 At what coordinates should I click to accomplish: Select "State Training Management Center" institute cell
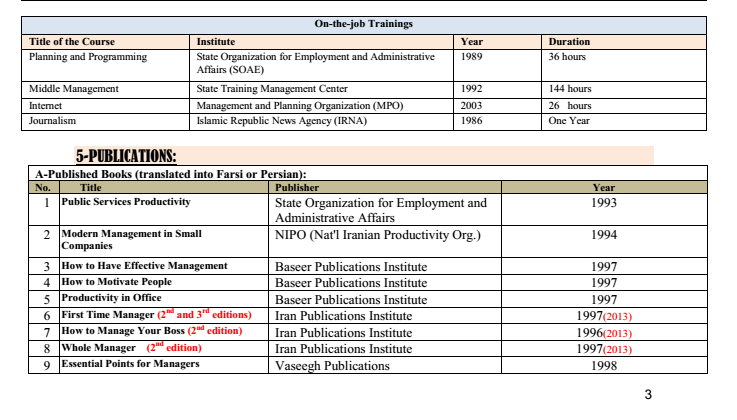coord(272,89)
